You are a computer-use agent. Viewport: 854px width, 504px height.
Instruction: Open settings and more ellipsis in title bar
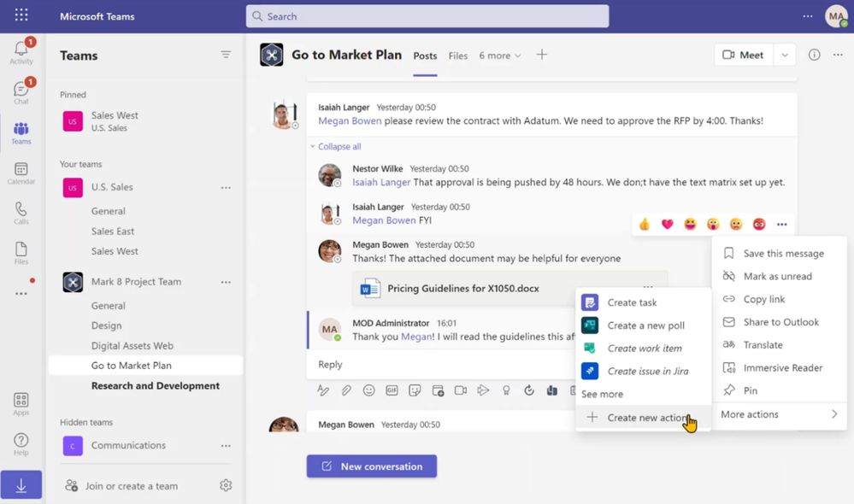pyautogui.click(x=808, y=16)
